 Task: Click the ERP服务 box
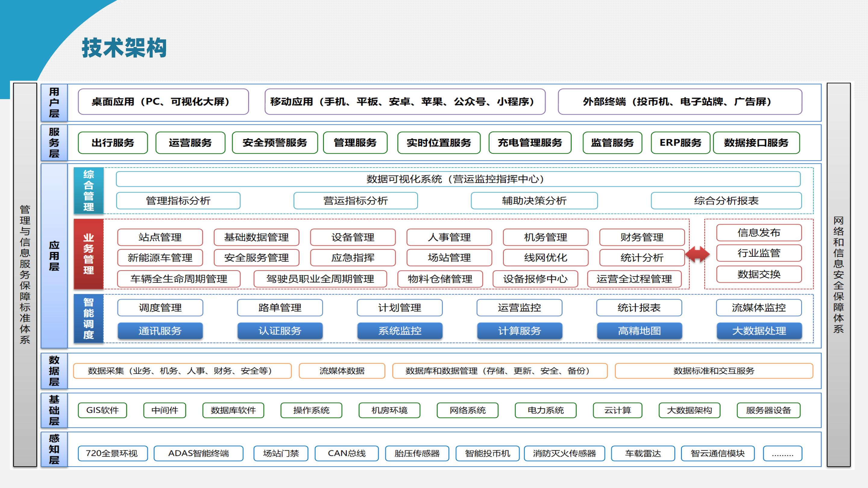pyautogui.click(x=680, y=143)
